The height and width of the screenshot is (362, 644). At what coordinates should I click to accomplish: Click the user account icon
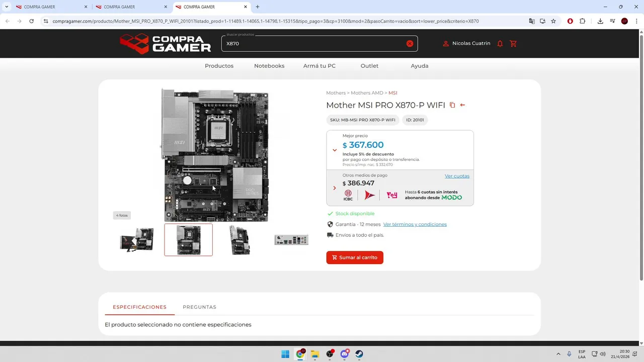point(446,44)
